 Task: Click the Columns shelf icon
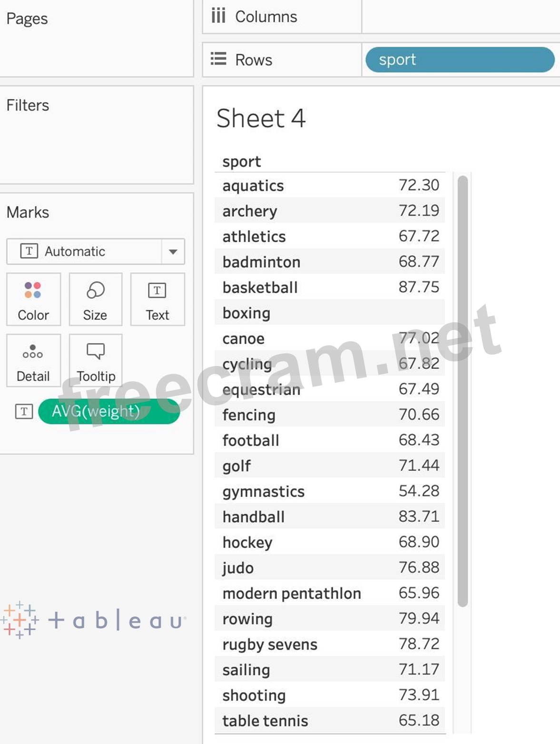coord(218,16)
